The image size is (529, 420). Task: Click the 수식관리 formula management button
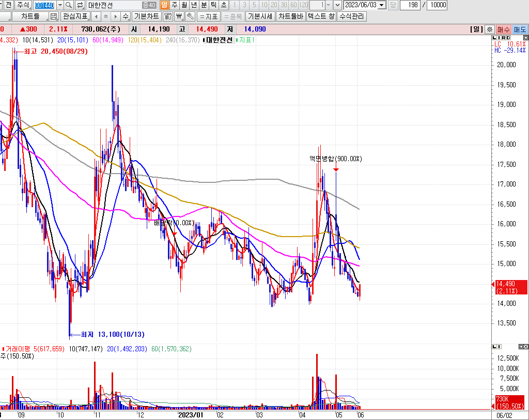(x=351, y=16)
